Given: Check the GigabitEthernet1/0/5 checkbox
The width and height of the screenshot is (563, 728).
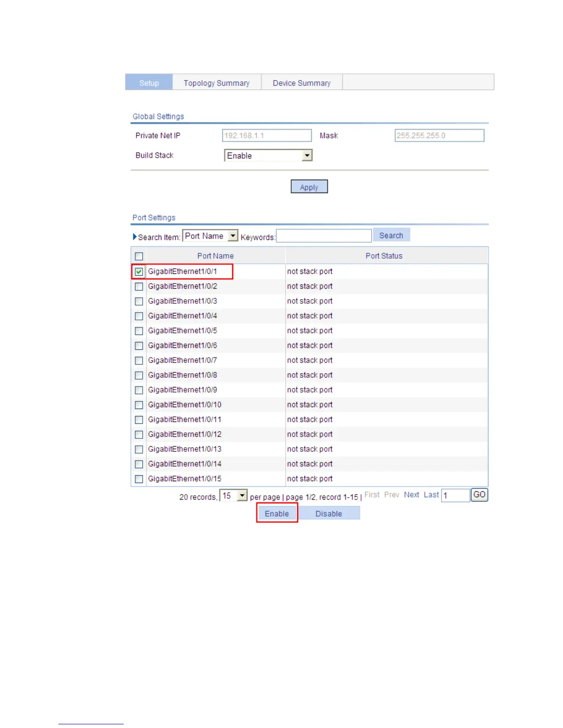Looking at the screenshot, I should tap(139, 331).
